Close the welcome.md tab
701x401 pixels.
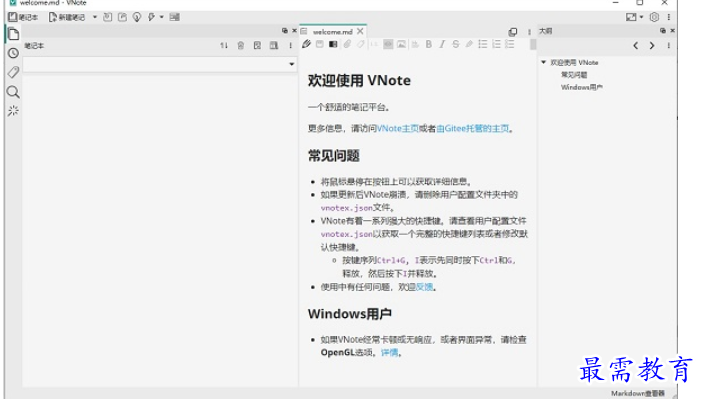click(360, 31)
